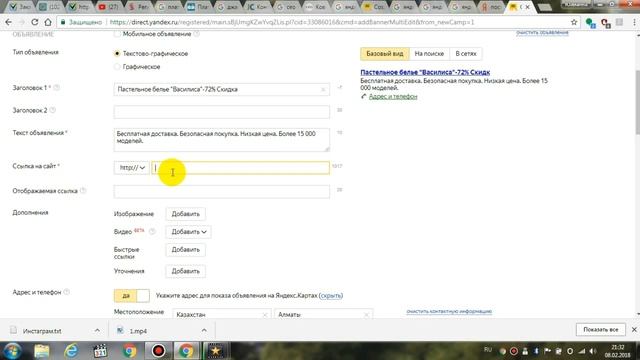Image resolution: width=640 pixels, height=360 pixels.
Task: Bookmark this page with the star icon
Action: (x=574, y=22)
